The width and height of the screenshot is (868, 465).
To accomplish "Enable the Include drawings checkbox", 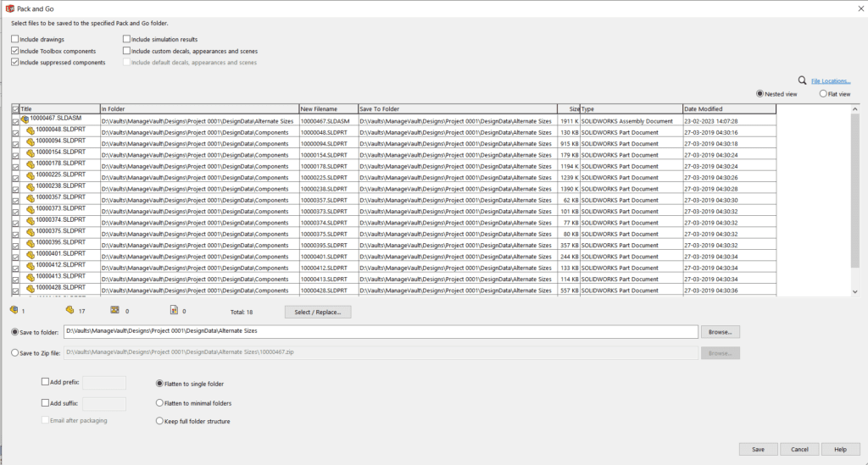I will pos(14,39).
